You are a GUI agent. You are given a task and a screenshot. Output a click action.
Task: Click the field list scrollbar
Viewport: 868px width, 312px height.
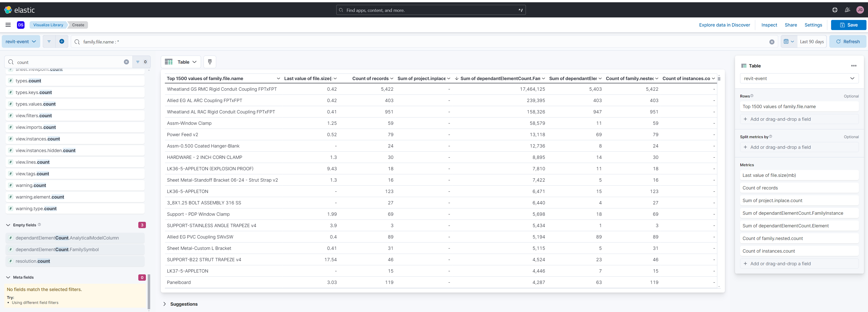point(149,292)
